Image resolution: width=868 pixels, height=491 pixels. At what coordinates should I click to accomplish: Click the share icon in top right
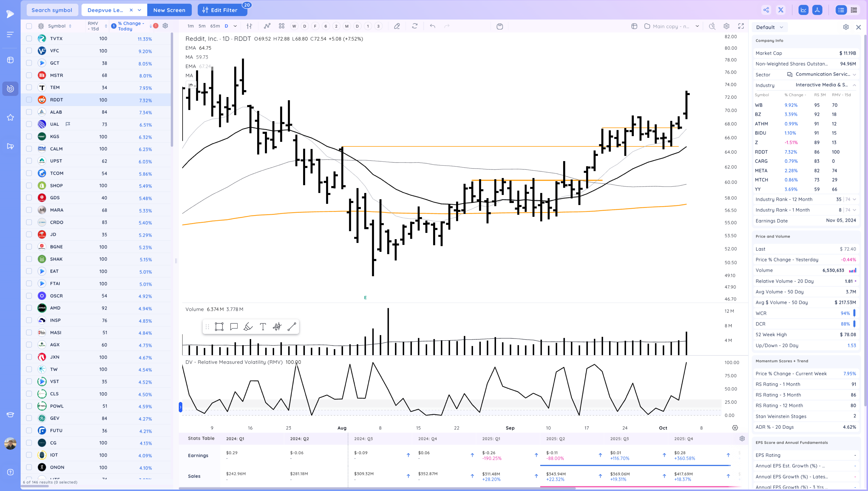click(766, 10)
